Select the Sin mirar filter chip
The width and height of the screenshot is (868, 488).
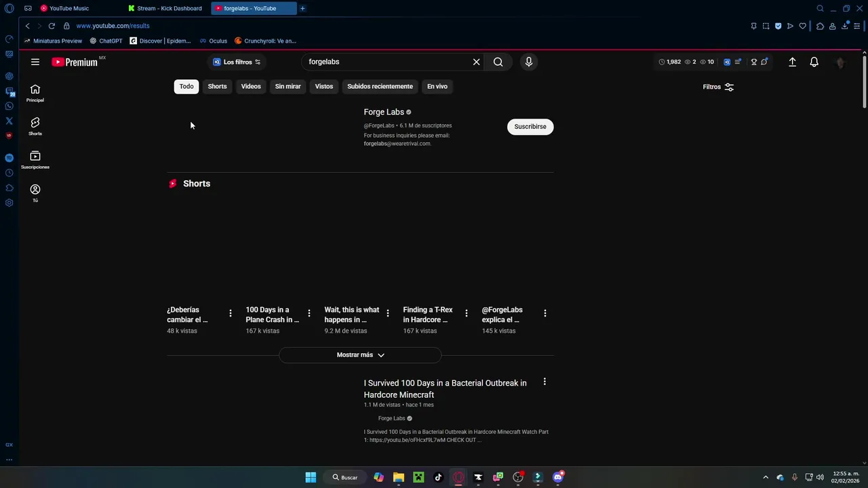pyautogui.click(x=288, y=86)
